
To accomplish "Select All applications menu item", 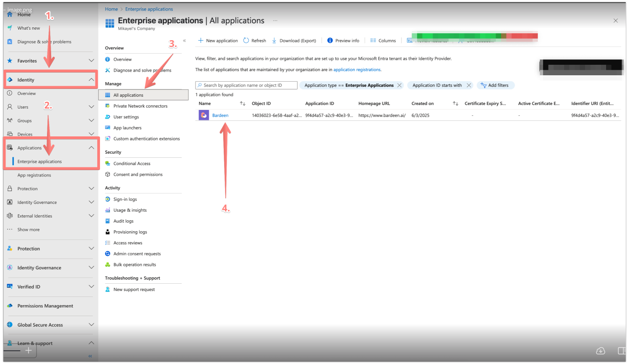I will tap(143, 95).
